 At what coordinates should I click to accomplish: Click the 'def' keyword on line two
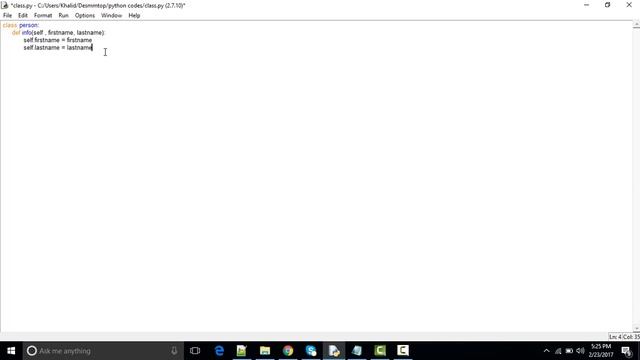(16, 33)
